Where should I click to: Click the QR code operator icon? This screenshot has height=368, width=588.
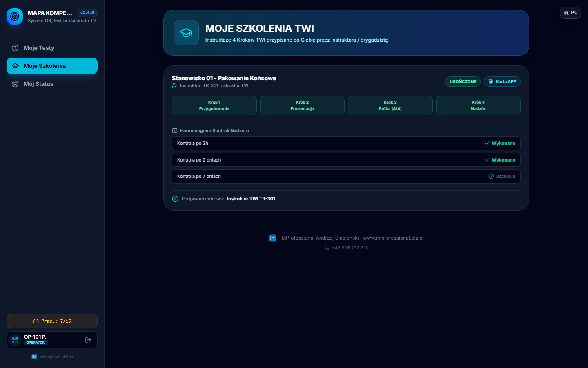15,340
